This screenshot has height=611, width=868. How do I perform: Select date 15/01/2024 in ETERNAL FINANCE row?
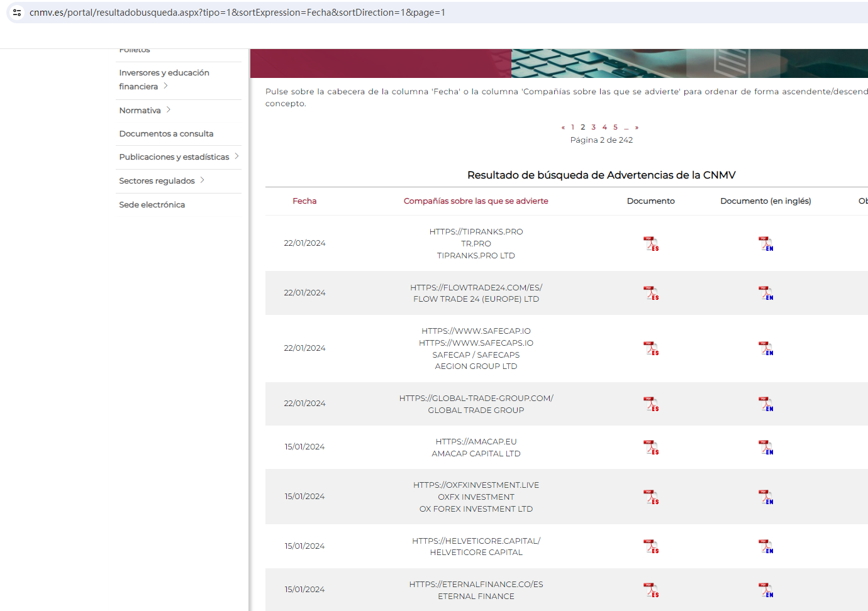click(x=304, y=590)
